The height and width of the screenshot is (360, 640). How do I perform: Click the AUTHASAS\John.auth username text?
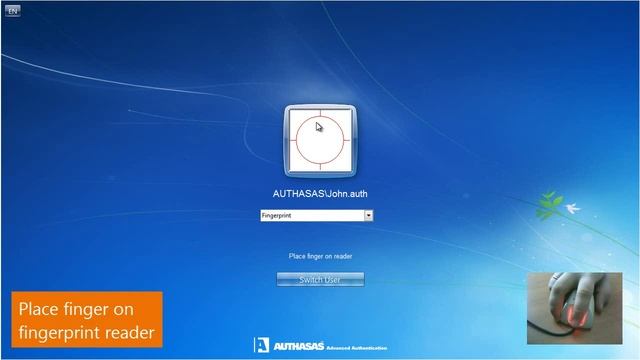point(320,193)
